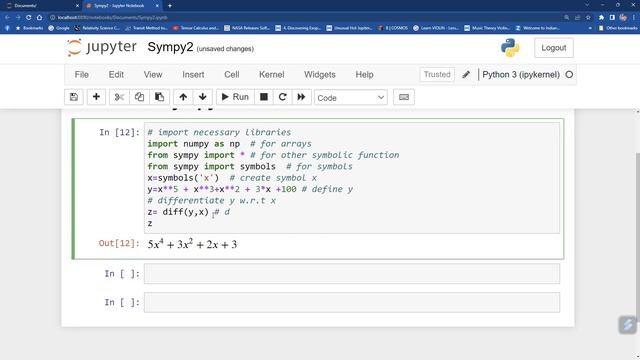This screenshot has height=360, width=640.
Task: Click the pencil edit mode indicator
Action: click(466, 75)
